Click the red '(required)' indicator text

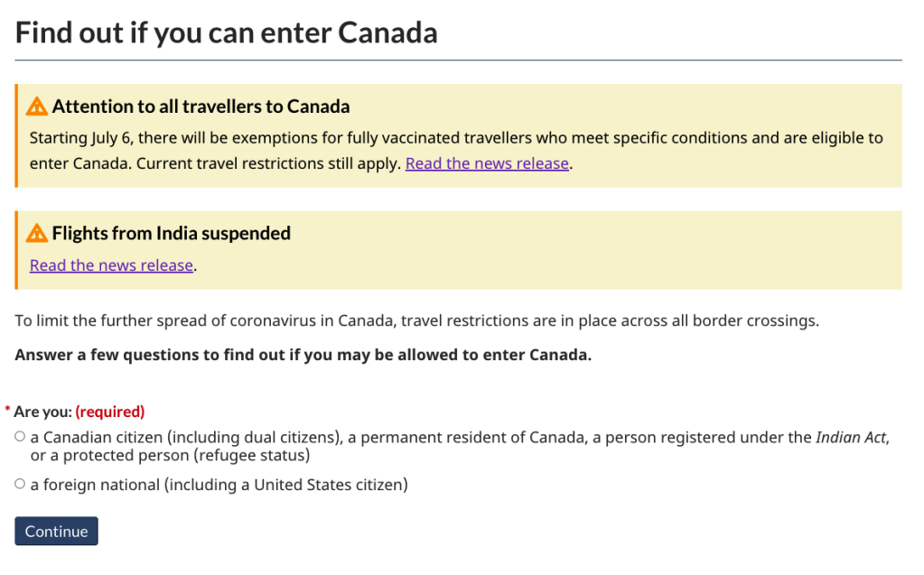pyautogui.click(x=109, y=412)
